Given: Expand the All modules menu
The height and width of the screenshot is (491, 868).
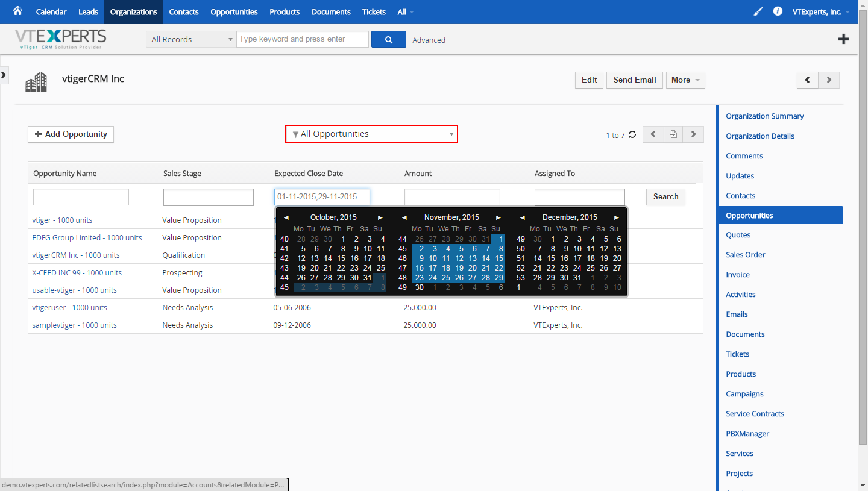Looking at the screenshot, I should tap(406, 12).
